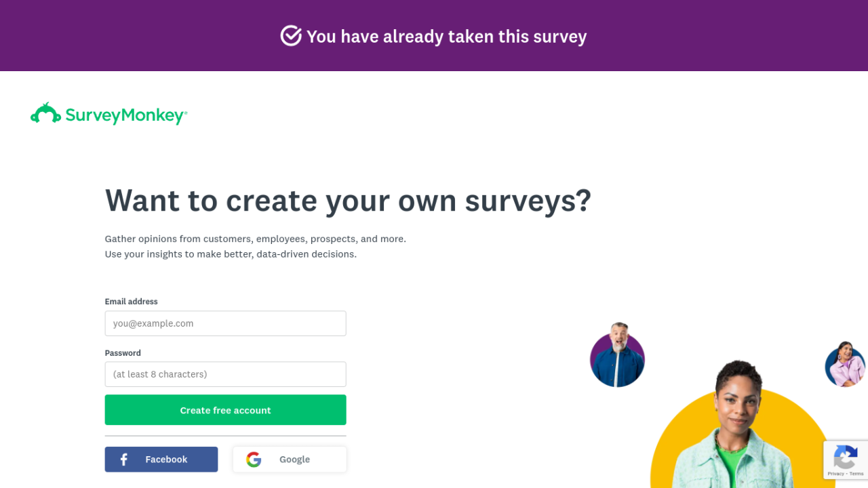
Task: Click the SurveyMonkey wordmark text
Action: pyautogui.click(x=125, y=115)
